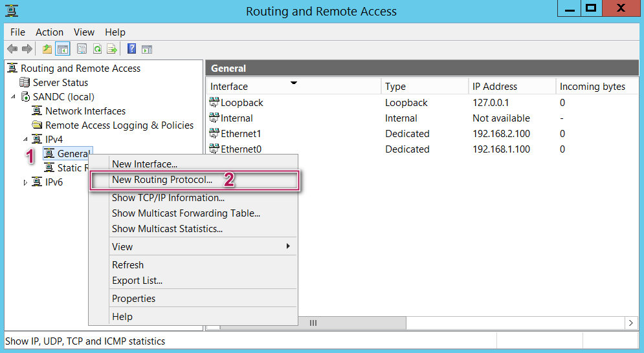The image size is (644, 353).
Task: Click the Back arrow in the toolbar
Action: tap(12, 48)
